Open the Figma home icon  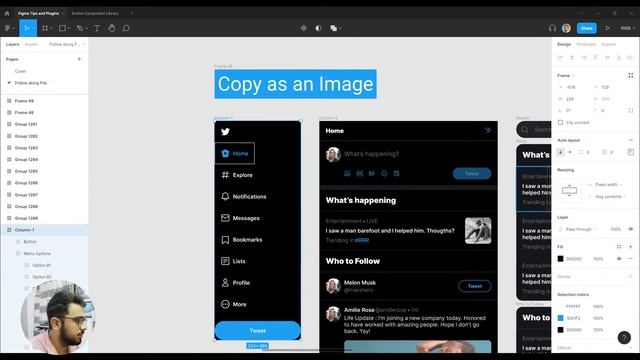point(7,13)
